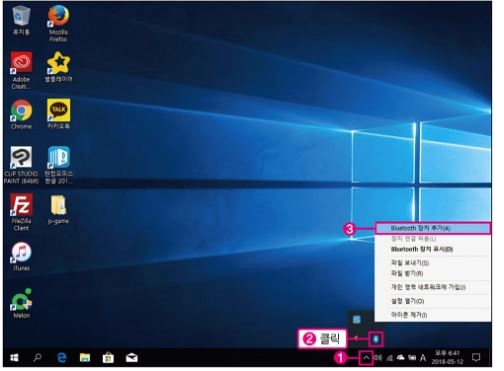504x371 pixels.
Task: Choose 'Bluetooth 장치 추가(A)' menu item
Action: (433, 228)
